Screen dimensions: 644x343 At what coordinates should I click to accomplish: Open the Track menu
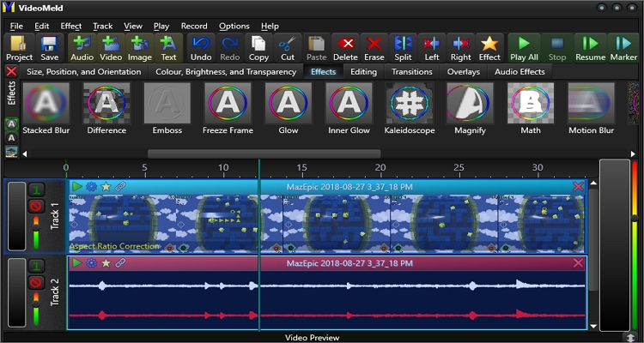[x=103, y=26]
